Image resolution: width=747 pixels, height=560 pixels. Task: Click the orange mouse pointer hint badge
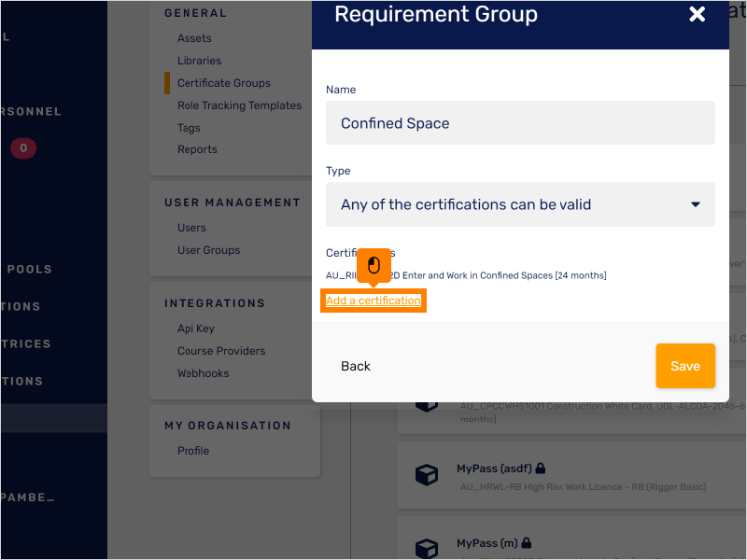[x=373, y=265]
